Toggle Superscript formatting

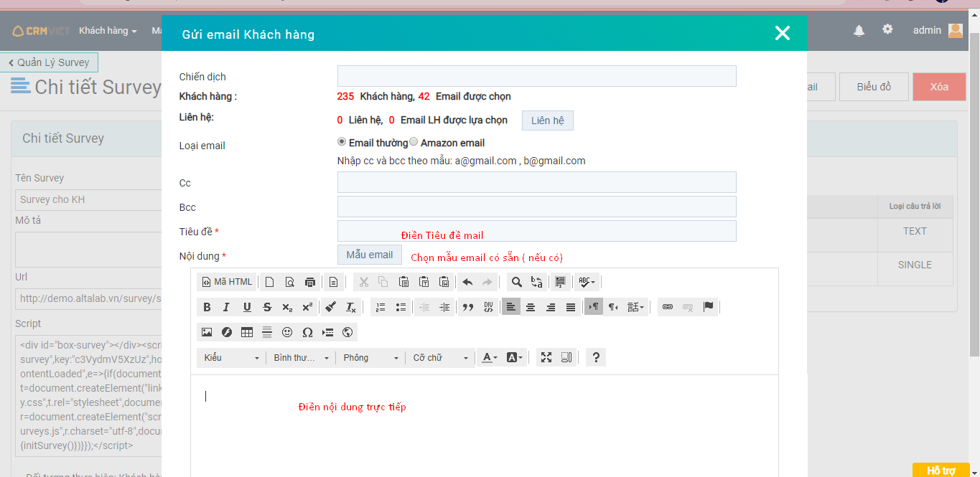[307, 307]
